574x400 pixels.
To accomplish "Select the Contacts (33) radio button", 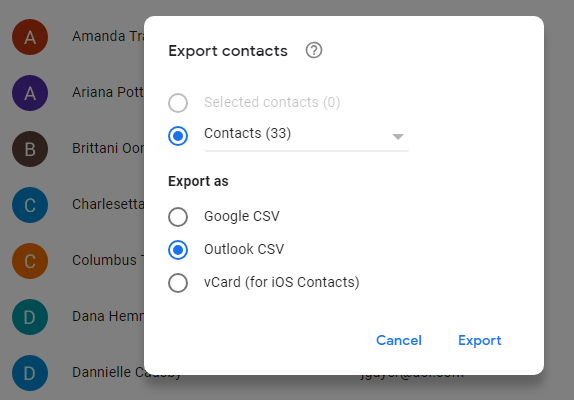I will [178, 136].
